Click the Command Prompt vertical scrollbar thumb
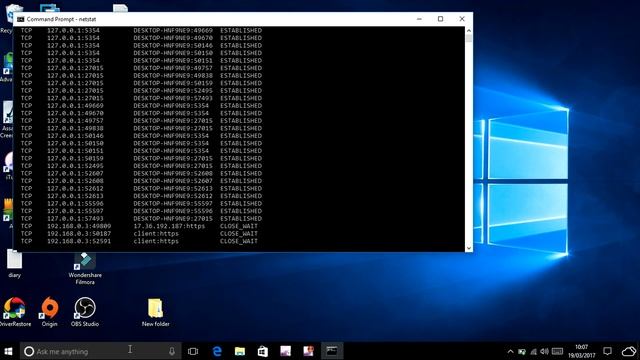 tap(469, 38)
